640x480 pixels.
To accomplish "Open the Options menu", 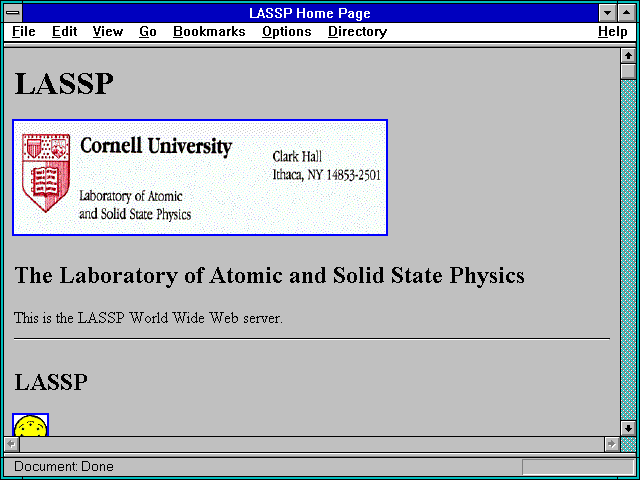I will pyautogui.click(x=287, y=32).
